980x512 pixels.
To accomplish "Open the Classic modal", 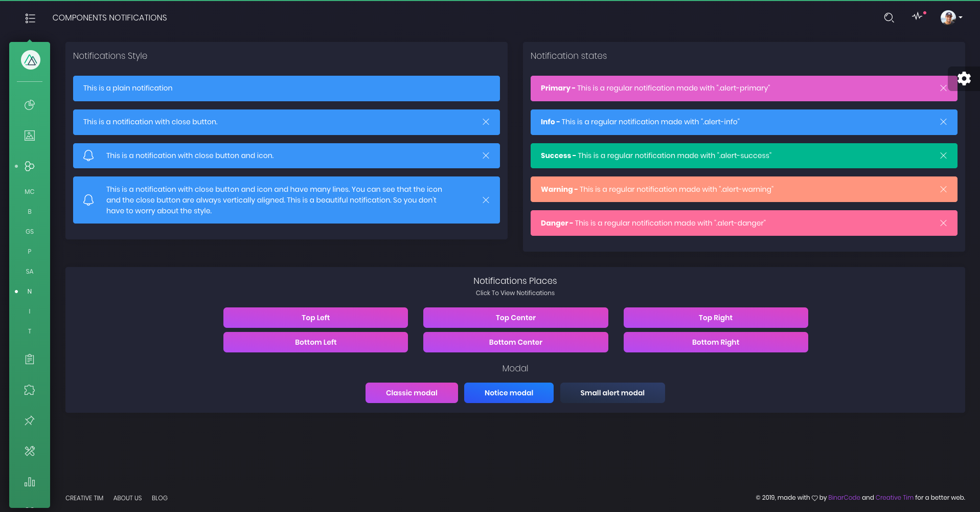I will coord(412,393).
